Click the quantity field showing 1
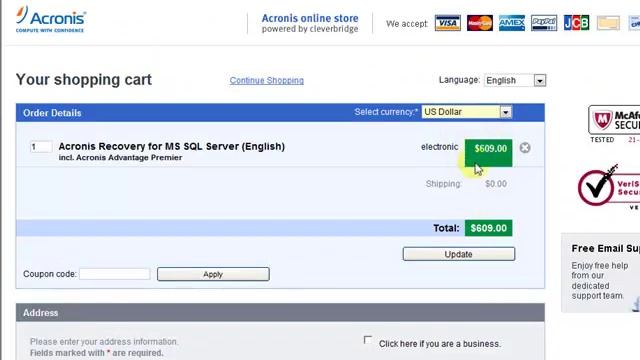The image size is (640, 360). point(41,147)
